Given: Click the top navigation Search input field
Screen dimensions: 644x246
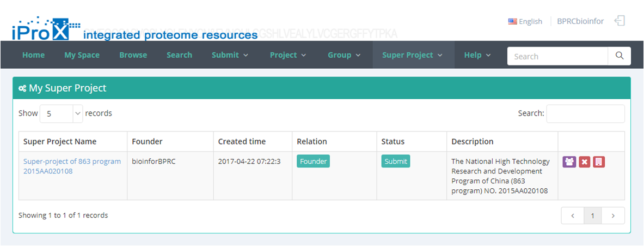Looking at the screenshot, I should (x=558, y=56).
